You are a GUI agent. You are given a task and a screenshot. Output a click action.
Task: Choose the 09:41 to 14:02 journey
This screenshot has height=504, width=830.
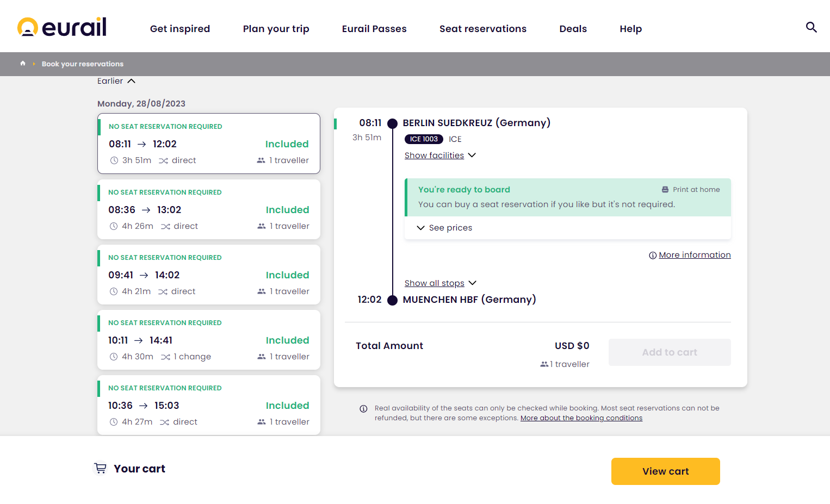click(208, 275)
